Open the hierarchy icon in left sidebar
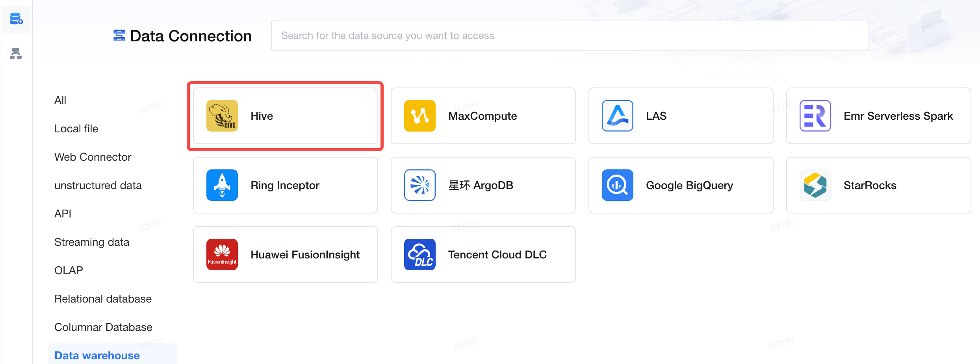The width and height of the screenshot is (980, 364). click(x=16, y=53)
